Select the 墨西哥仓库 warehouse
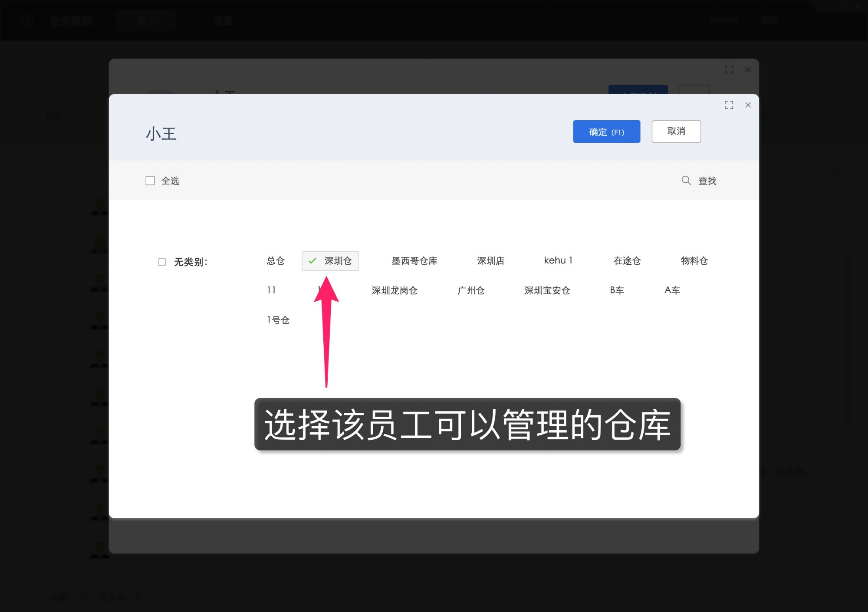Screen dimensions: 868x612 point(414,261)
